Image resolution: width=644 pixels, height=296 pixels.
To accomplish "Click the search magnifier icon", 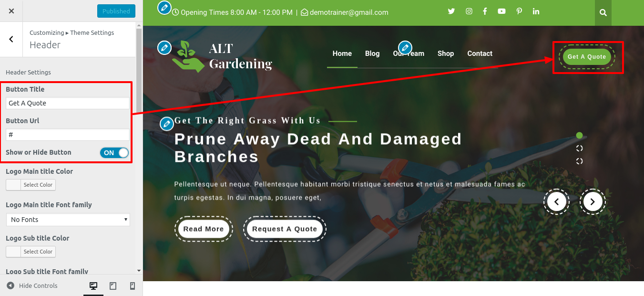I will pyautogui.click(x=603, y=13).
